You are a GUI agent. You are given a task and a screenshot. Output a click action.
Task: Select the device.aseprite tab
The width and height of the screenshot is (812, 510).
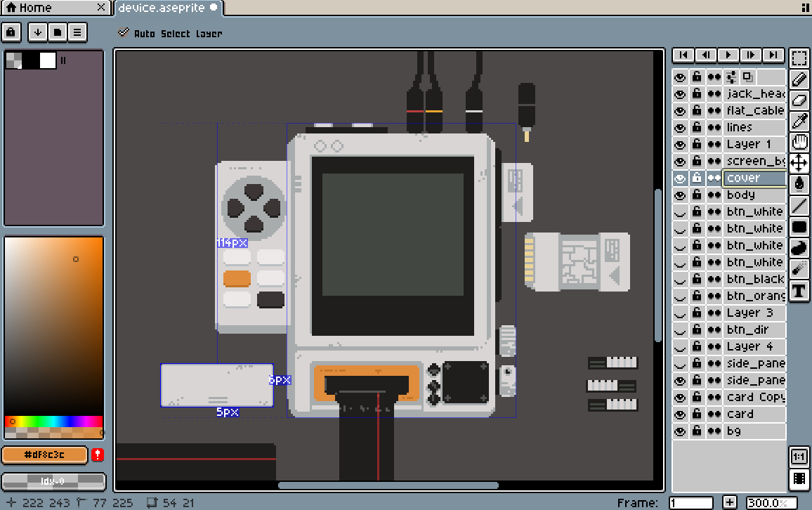(x=162, y=8)
